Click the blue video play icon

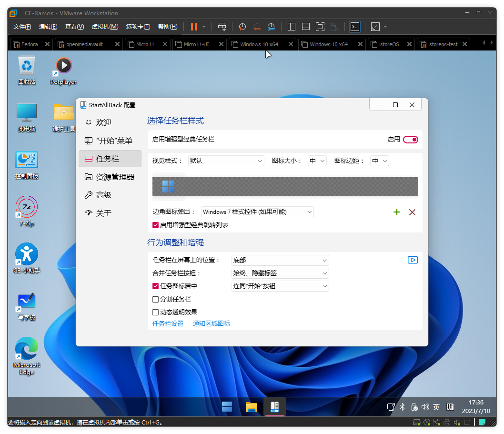[x=413, y=260]
